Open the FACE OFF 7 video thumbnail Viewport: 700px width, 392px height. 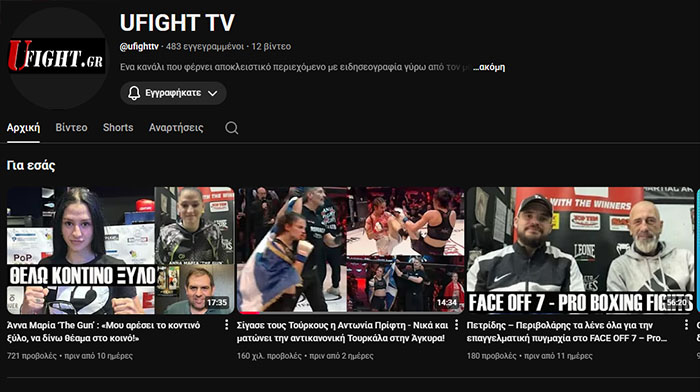(580, 250)
